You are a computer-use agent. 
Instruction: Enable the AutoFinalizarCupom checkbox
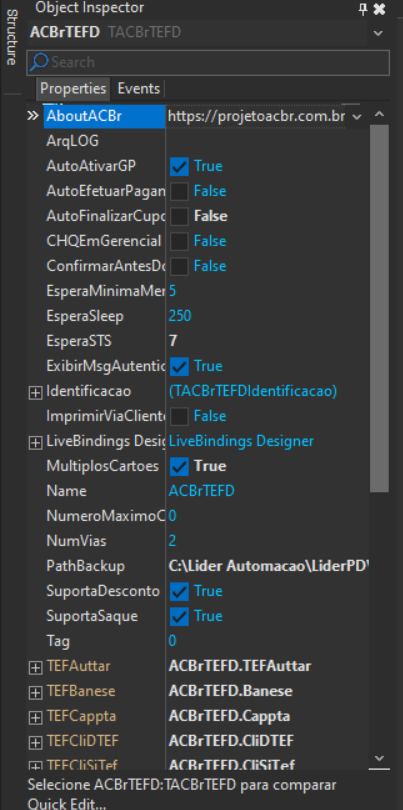[x=179, y=216]
